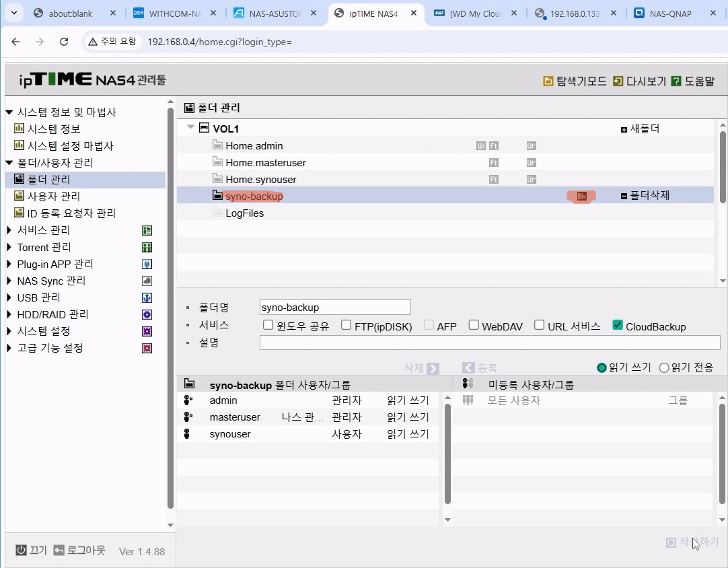Collapse the VOL1 volume tree
Viewport: 728px width, 568px height.
click(191, 128)
